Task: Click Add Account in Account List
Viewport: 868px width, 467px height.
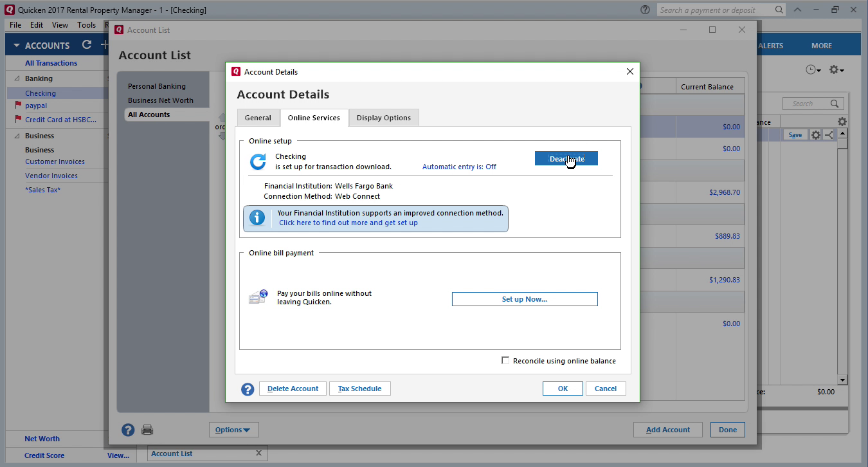Action: click(x=668, y=430)
